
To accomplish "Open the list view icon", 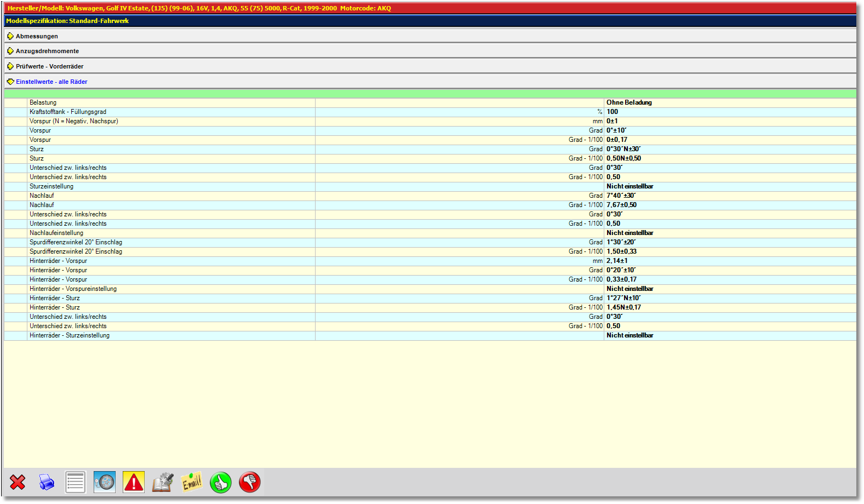I will (76, 482).
